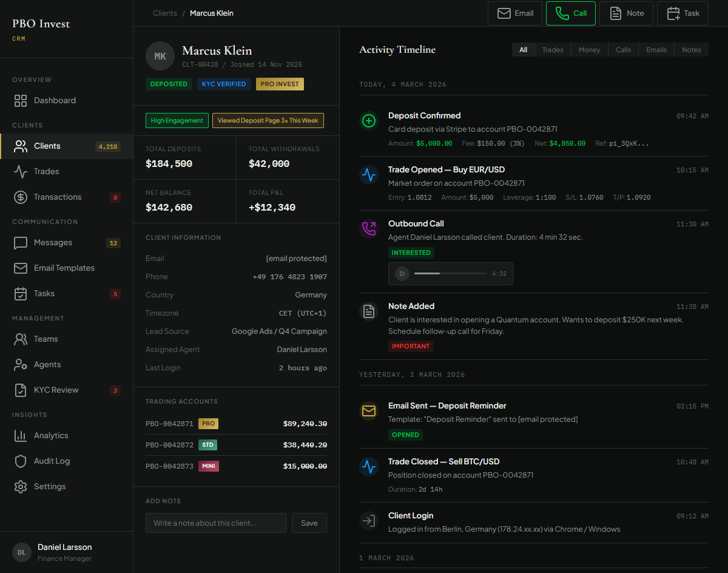Click the MK client avatar
Viewport: 728px width, 573px height.
(x=160, y=56)
